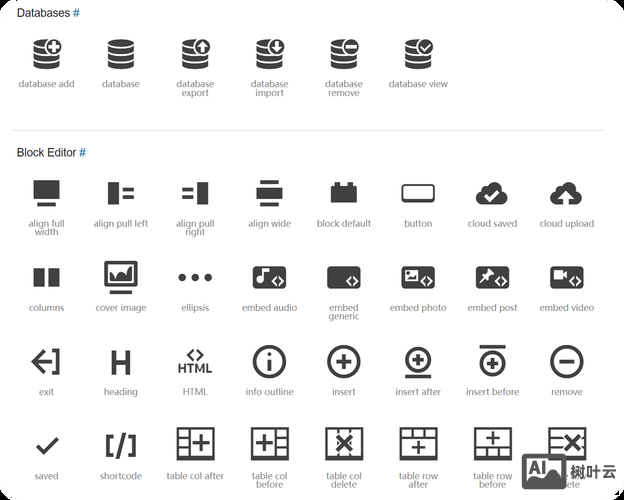Screen dimensions: 624x500
Task: Click the ellipsis icon
Action: coord(195,277)
